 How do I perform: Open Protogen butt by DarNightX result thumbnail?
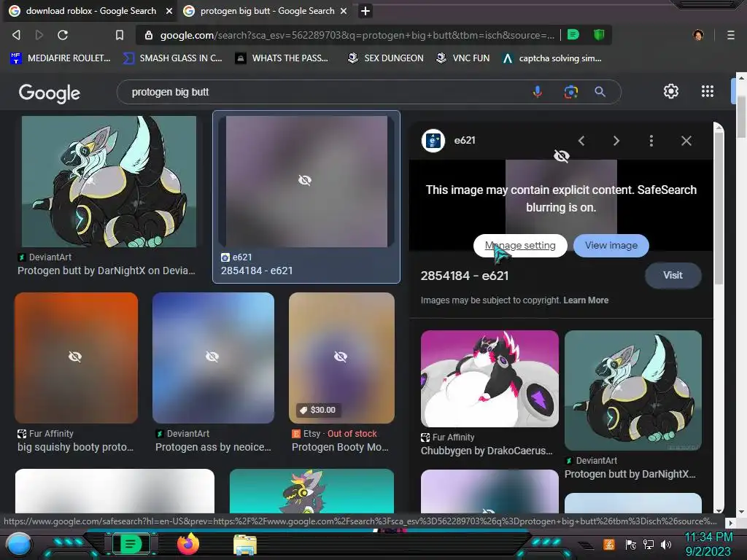[x=109, y=182]
